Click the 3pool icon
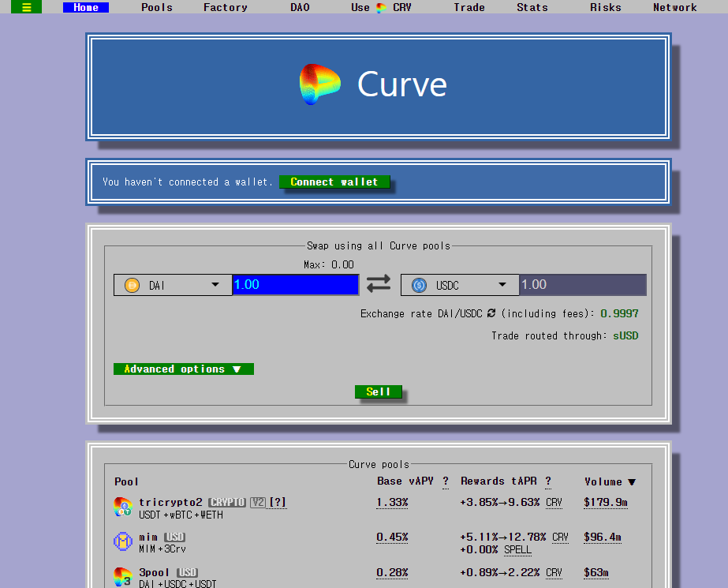728x588 pixels. point(123,577)
